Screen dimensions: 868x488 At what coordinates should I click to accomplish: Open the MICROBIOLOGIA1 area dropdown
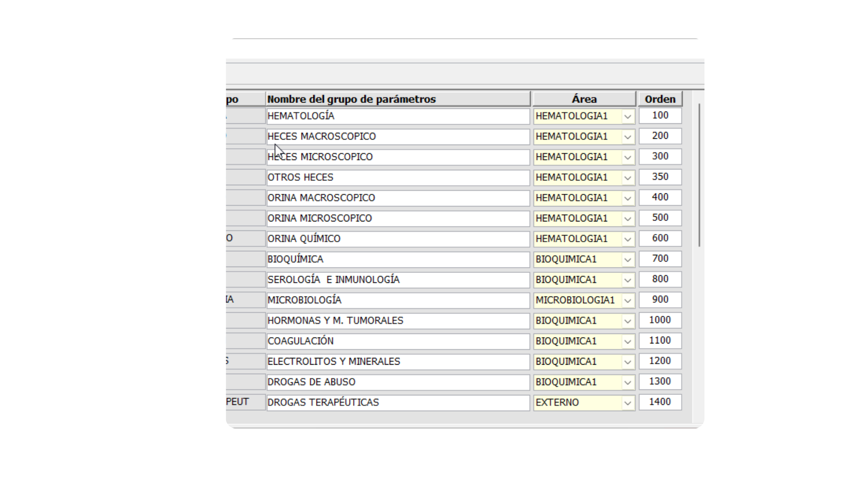[628, 300]
